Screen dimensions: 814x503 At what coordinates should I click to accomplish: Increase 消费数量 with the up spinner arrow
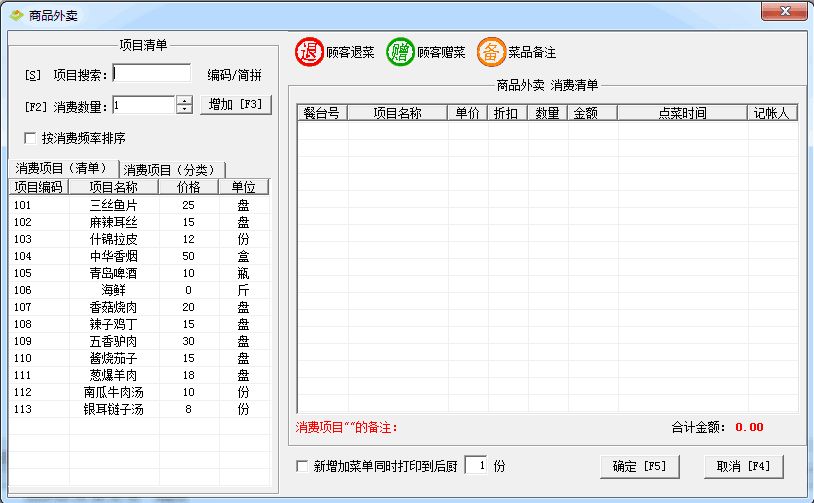pyautogui.click(x=184, y=100)
